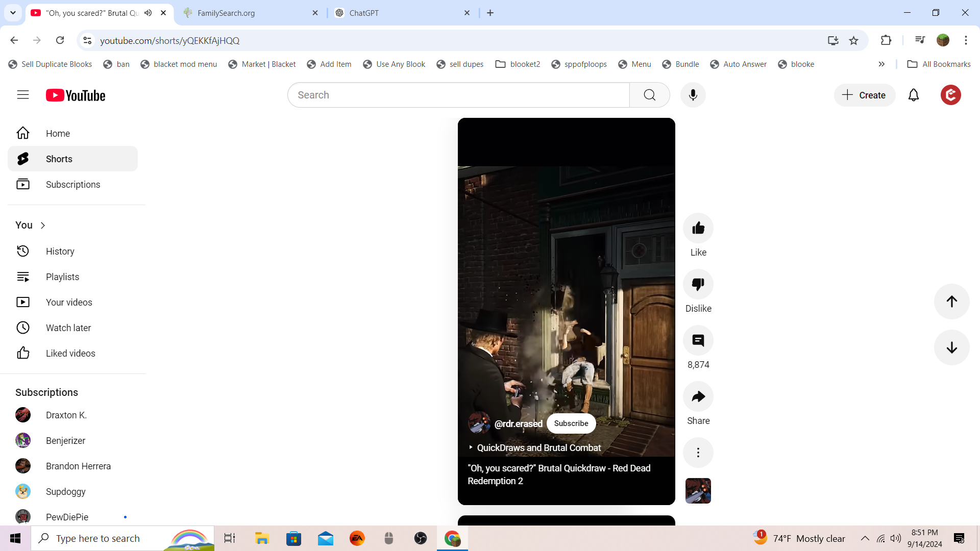
Task: Click the Share arrow icon
Action: click(x=698, y=396)
